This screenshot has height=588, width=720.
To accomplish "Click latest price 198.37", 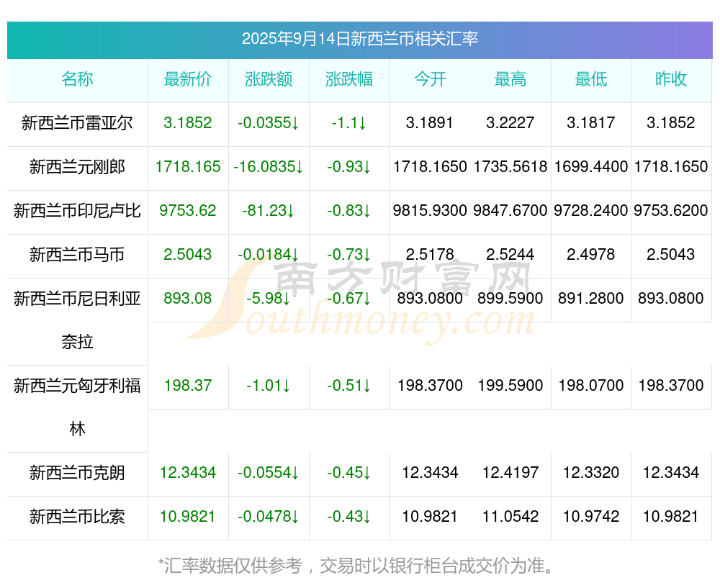I will point(188,386).
